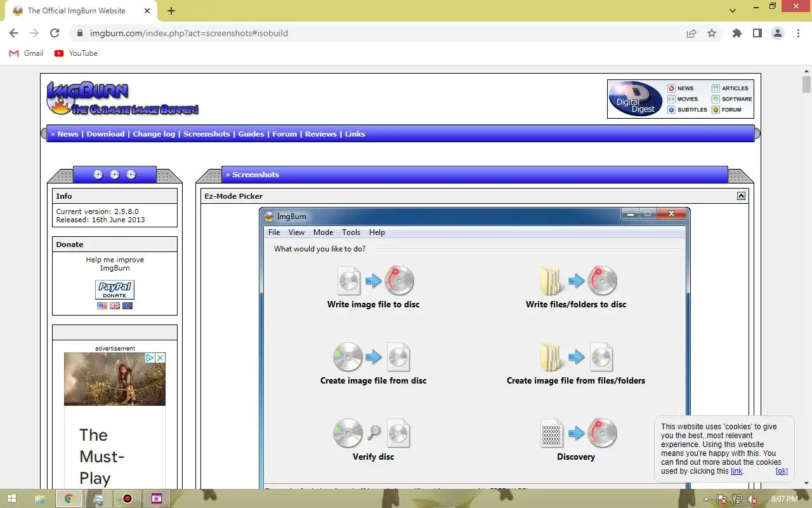Open the Change log page
The width and height of the screenshot is (812, 508).
click(x=154, y=134)
